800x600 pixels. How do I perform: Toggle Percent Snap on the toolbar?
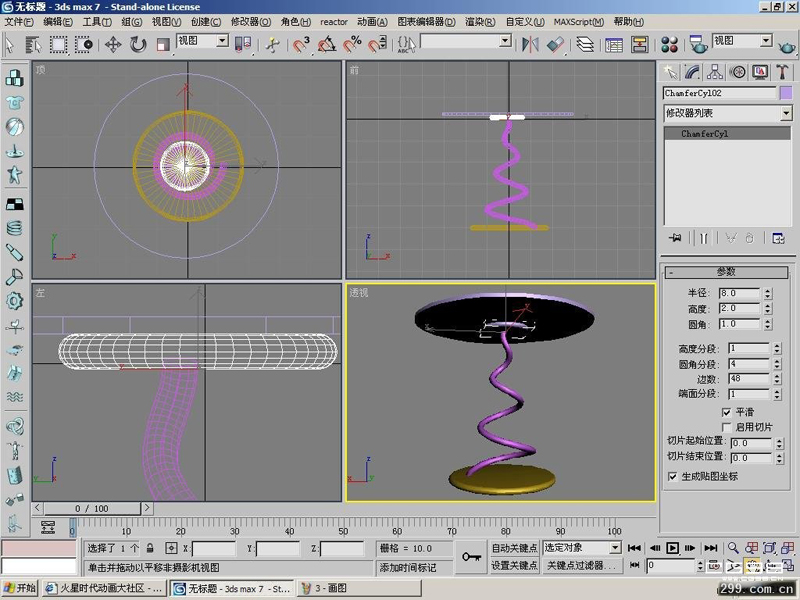click(x=352, y=44)
